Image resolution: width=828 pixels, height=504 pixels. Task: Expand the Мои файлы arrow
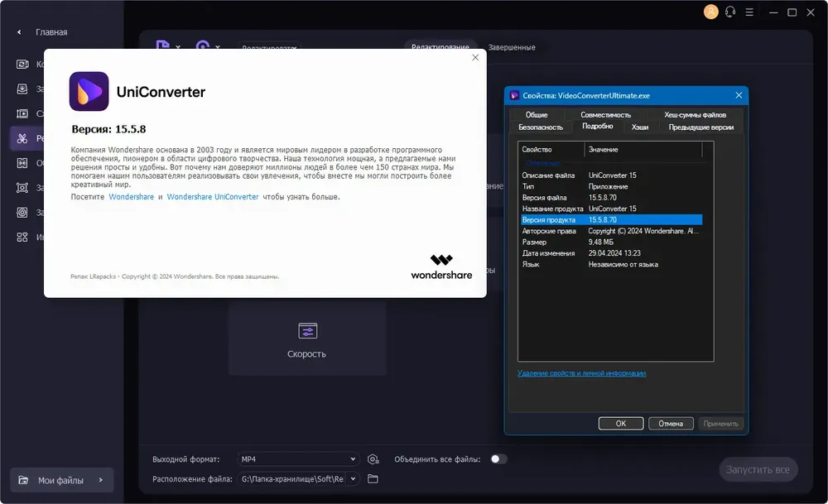[101, 480]
